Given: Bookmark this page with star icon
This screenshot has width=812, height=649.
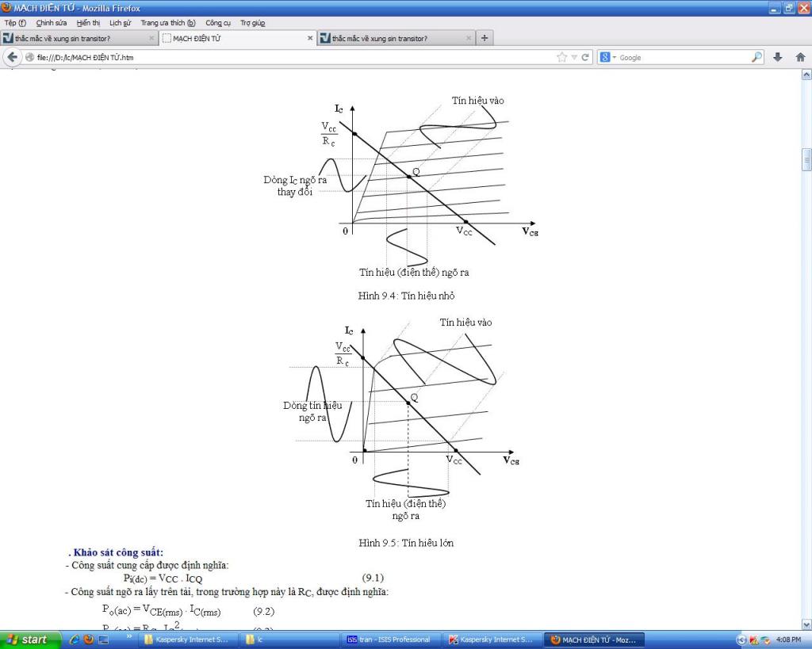Looking at the screenshot, I should pos(562,57).
